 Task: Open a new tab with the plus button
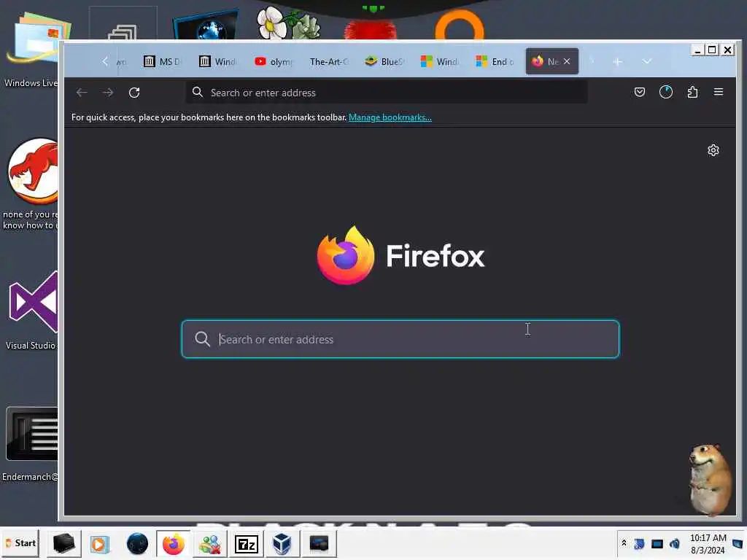tap(617, 62)
